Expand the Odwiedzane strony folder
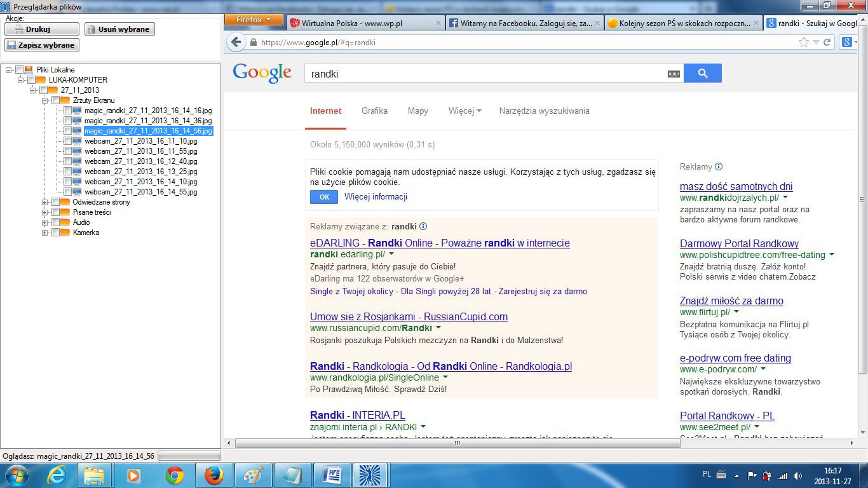Image resolution: width=868 pixels, height=488 pixels. [x=45, y=202]
